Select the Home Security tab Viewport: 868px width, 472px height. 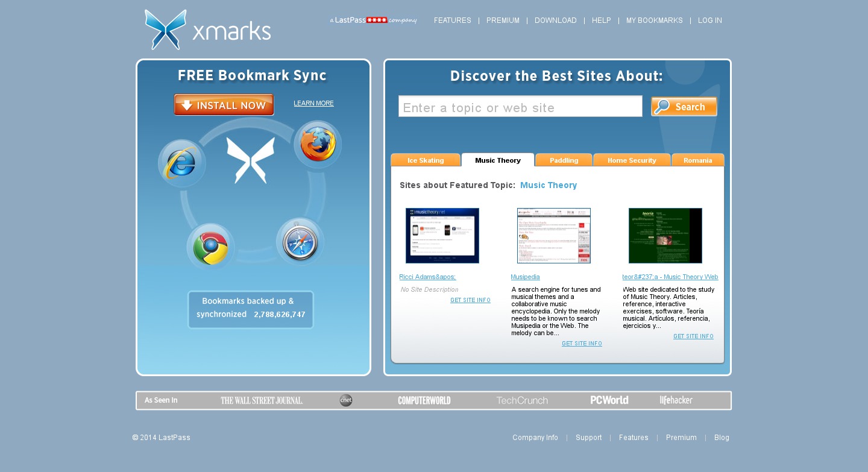click(x=632, y=160)
